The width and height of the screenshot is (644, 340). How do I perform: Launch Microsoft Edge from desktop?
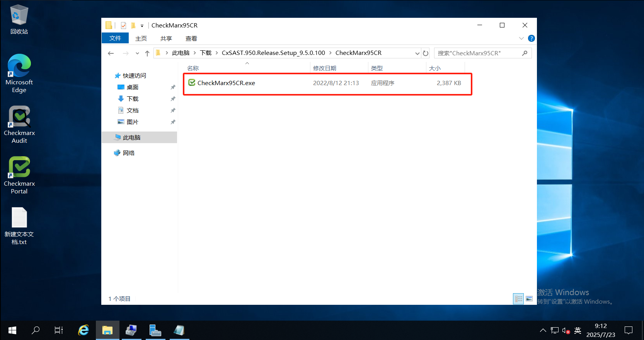tap(19, 73)
